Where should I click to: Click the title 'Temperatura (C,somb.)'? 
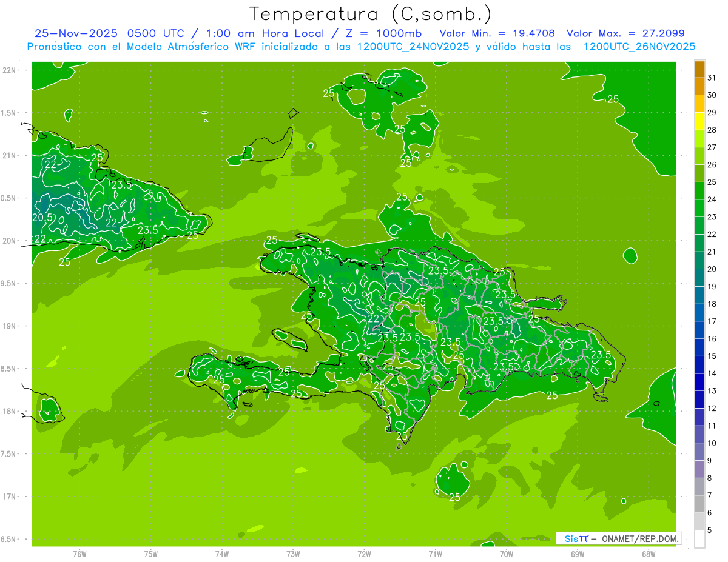tap(371, 14)
